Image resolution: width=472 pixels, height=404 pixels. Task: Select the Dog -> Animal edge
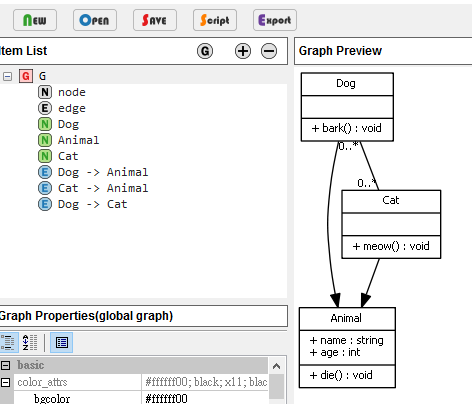click(x=103, y=172)
